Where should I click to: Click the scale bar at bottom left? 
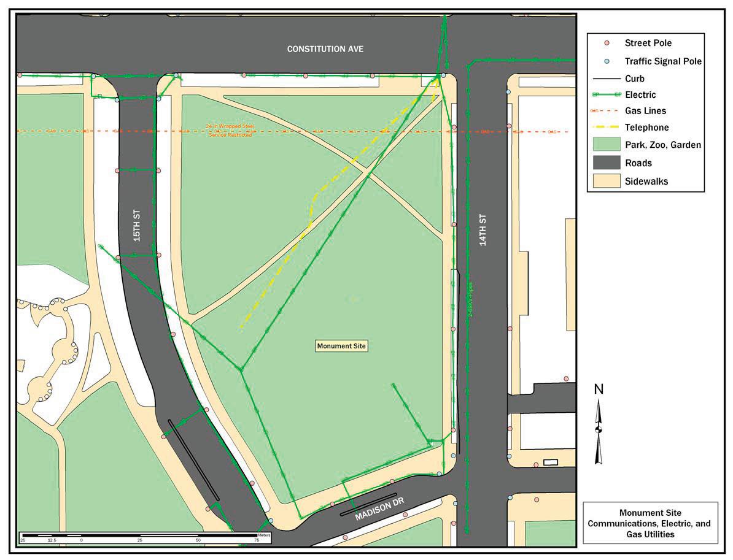[x=145, y=537]
